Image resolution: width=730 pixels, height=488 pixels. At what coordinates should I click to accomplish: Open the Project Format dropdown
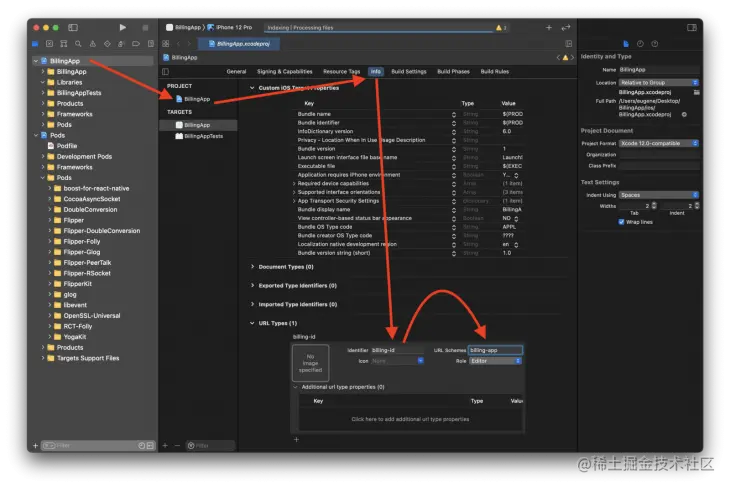pos(659,143)
